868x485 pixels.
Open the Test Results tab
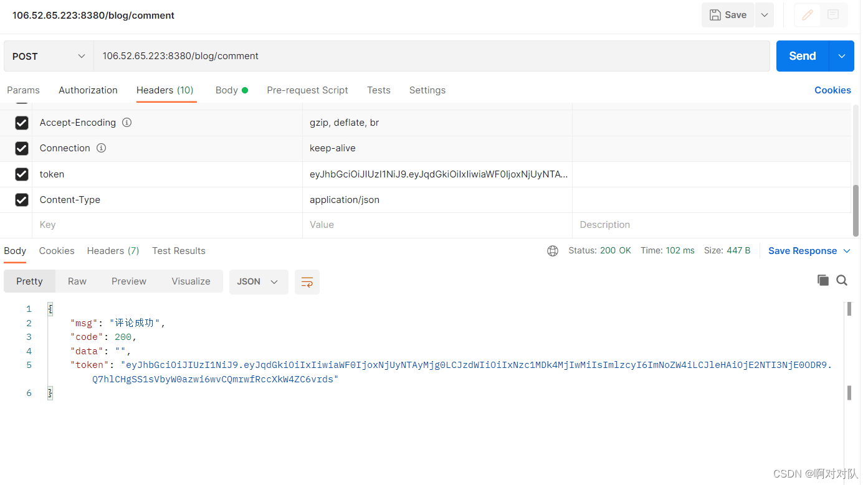(x=179, y=251)
